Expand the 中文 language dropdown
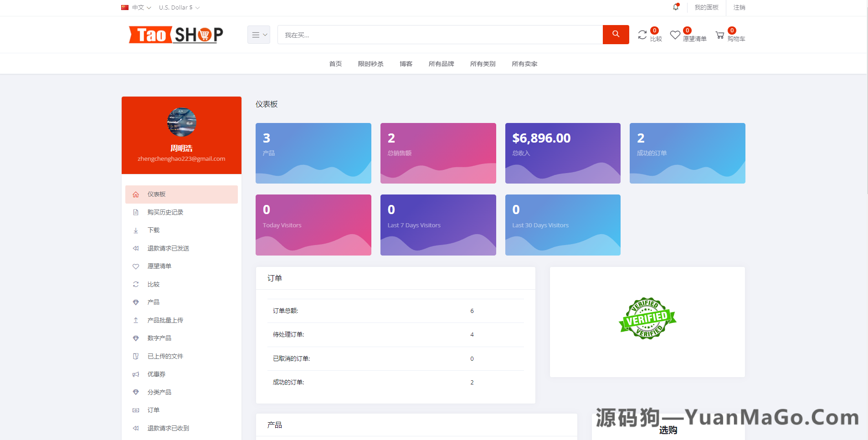 [x=137, y=7]
